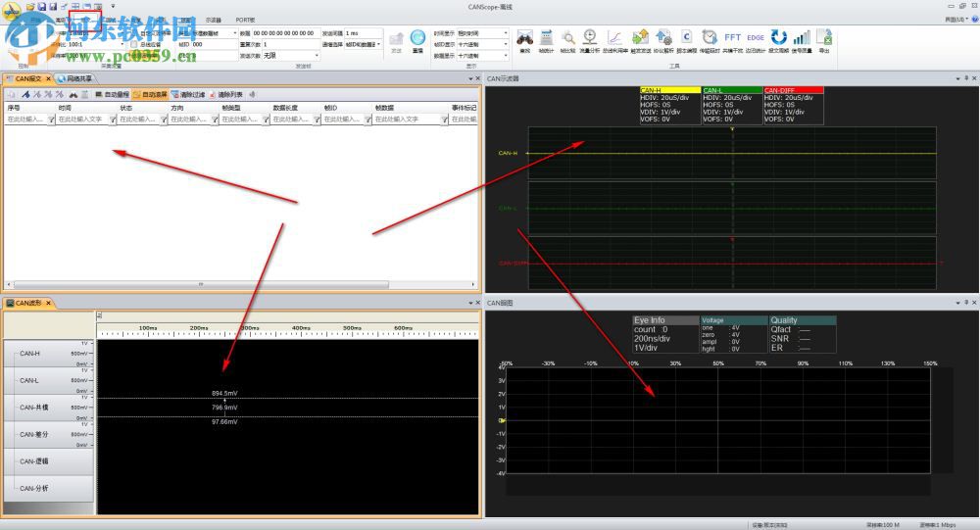Open the 示波器 ribbon tab

pyautogui.click(x=213, y=20)
